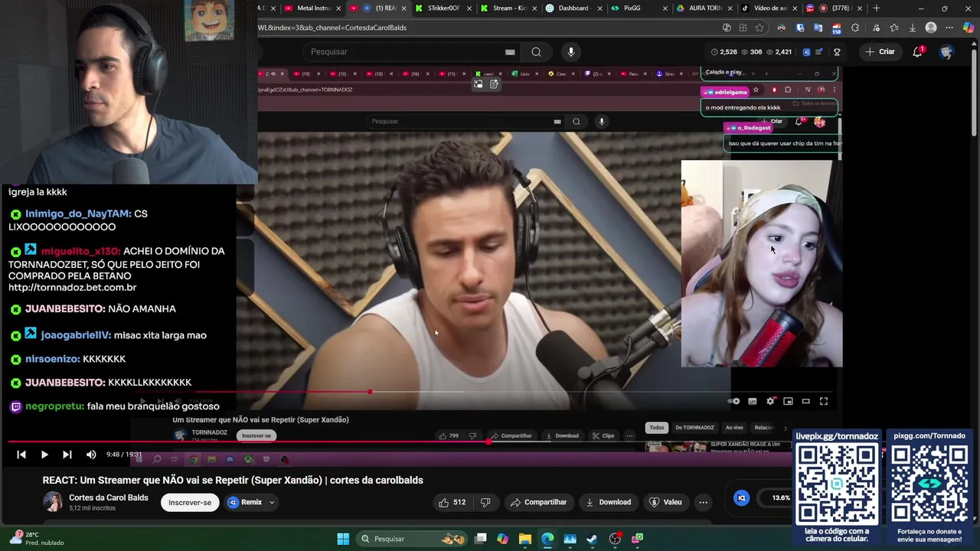Screen dimensions: 980x551
Task: Open YouTube account avatar menu
Action: pos(946,51)
